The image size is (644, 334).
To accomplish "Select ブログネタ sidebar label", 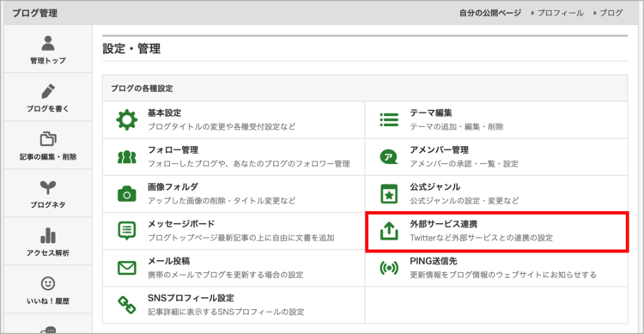I will (x=48, y=205).
